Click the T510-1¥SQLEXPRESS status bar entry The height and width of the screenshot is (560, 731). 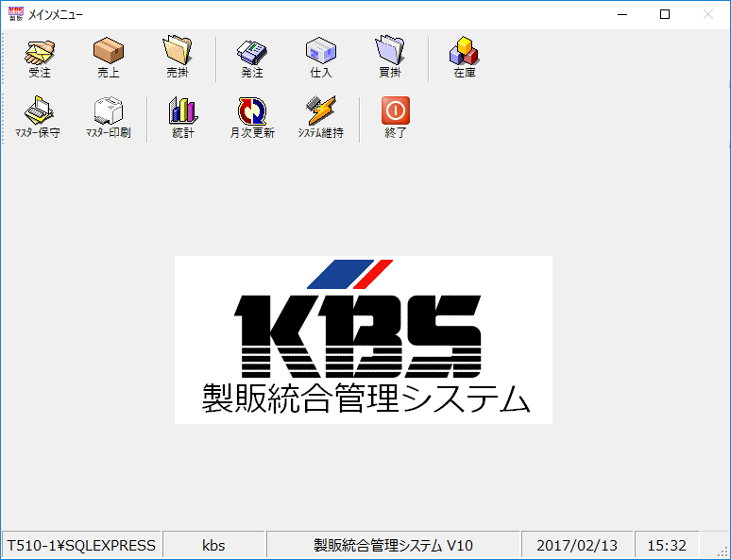(x=81, y=545)
